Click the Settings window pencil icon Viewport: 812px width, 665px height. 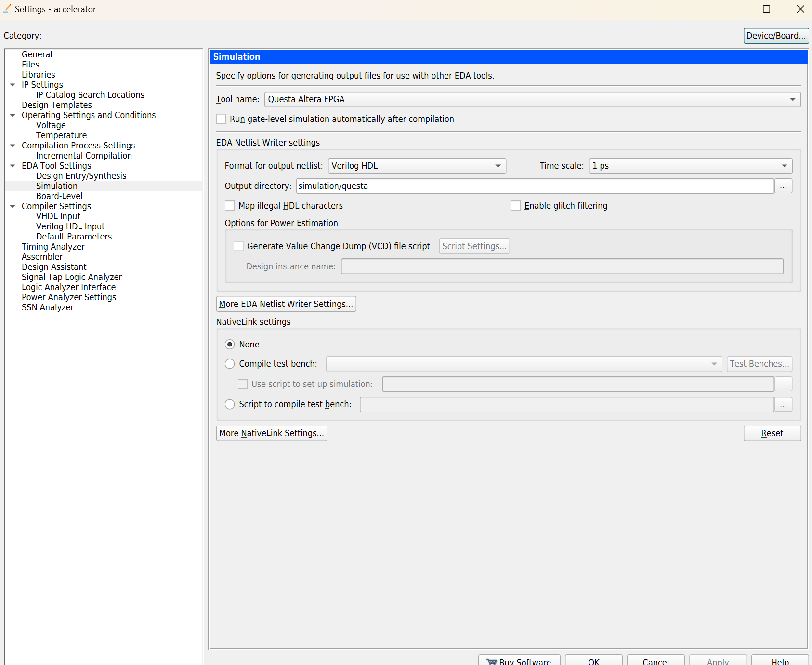click(7, 9)
